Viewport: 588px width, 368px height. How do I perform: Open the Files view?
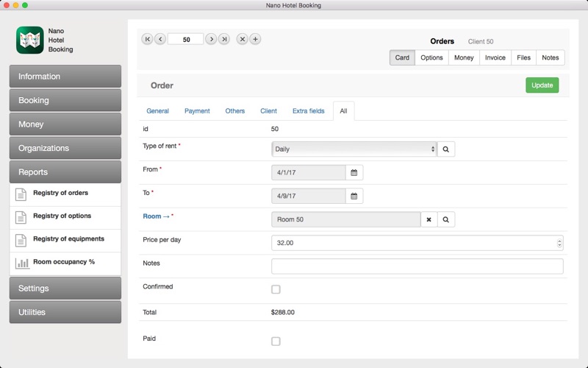(x=523, y=57)
